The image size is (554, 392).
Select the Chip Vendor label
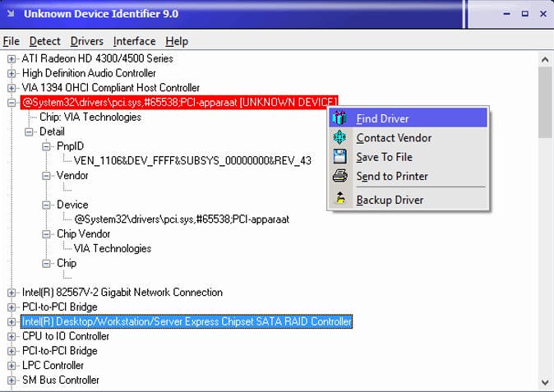pos(84,233)
